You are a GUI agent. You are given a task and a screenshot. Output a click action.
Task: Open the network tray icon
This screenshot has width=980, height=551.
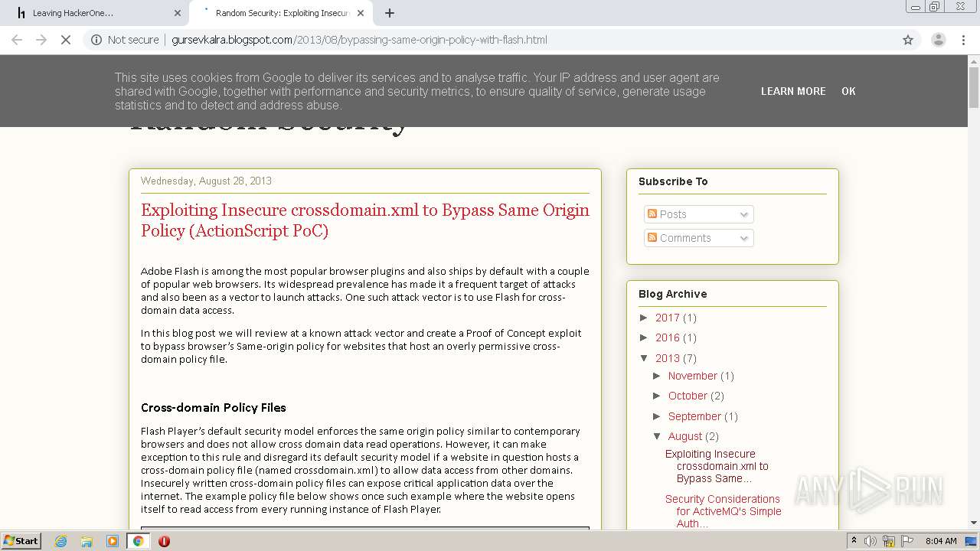[x=889, y=541]
